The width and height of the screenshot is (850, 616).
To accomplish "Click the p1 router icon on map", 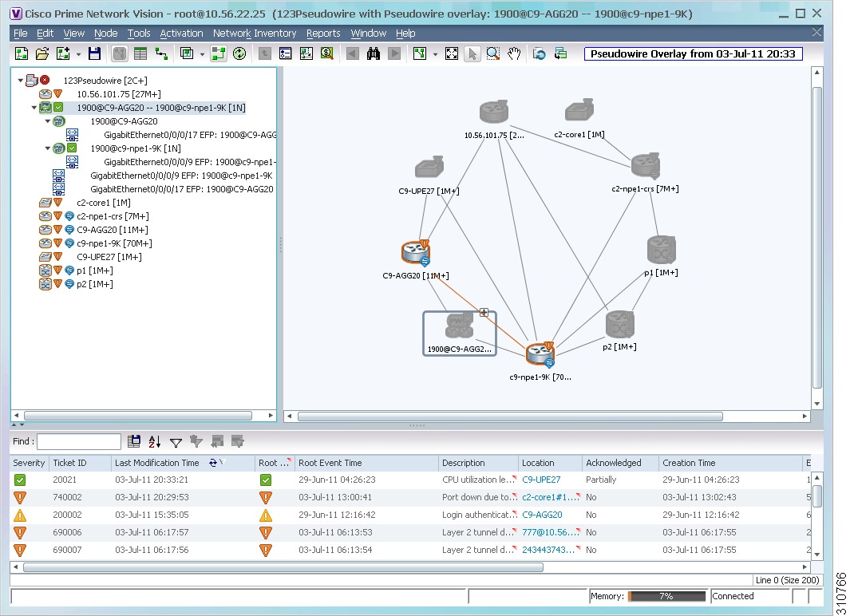I will (x=662, y=250).
